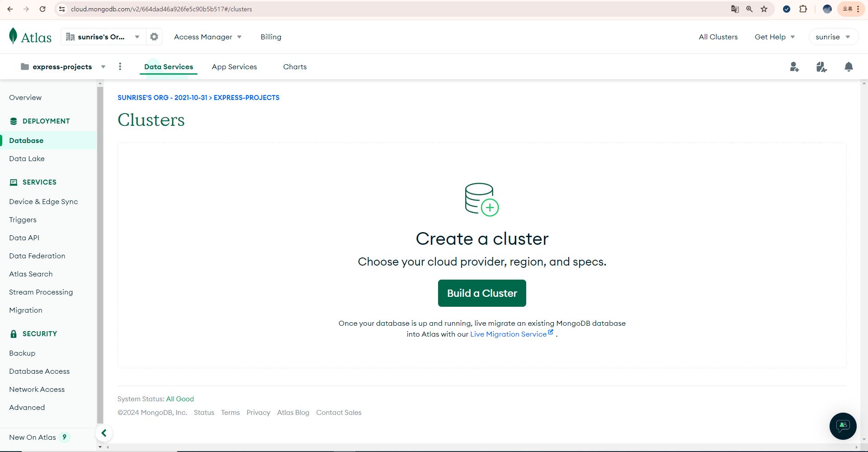Open the Atlas Blog footer link
The height and width of the screenshot is (452, 868).
click(x=293, y=412)
